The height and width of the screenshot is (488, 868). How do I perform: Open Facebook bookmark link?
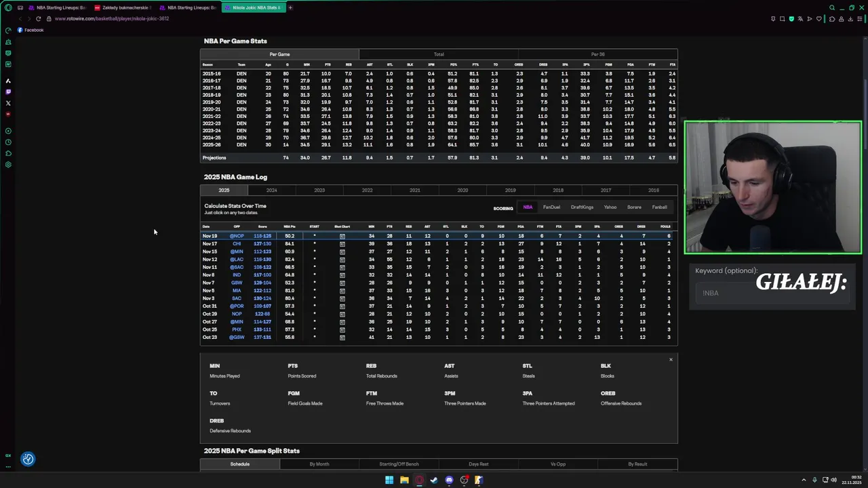tap(31, 30)
